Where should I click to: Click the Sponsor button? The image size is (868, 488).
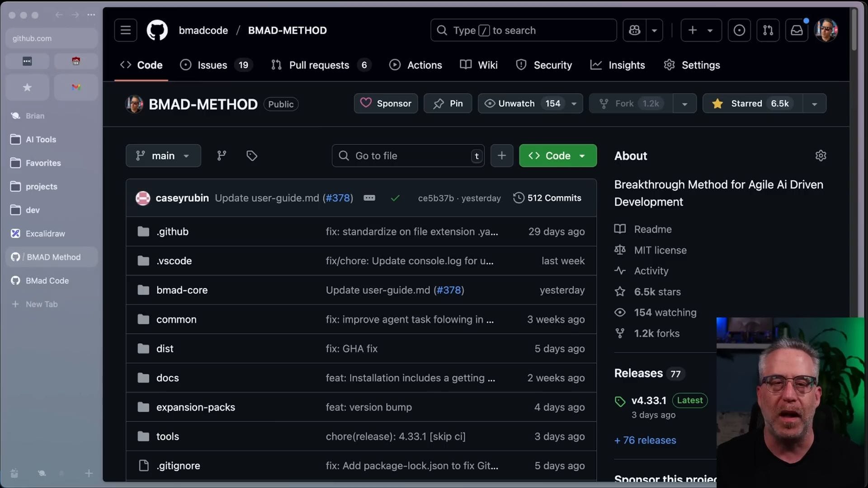(386, 103)
